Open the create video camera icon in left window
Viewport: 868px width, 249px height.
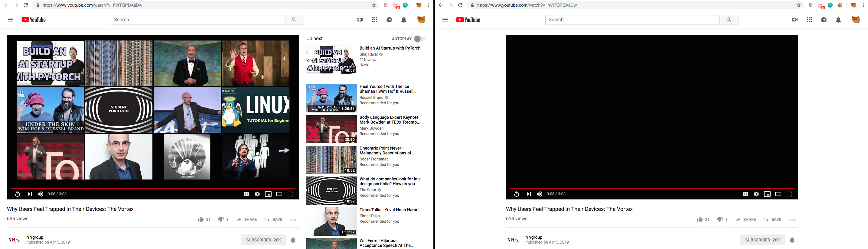(360, 20)
